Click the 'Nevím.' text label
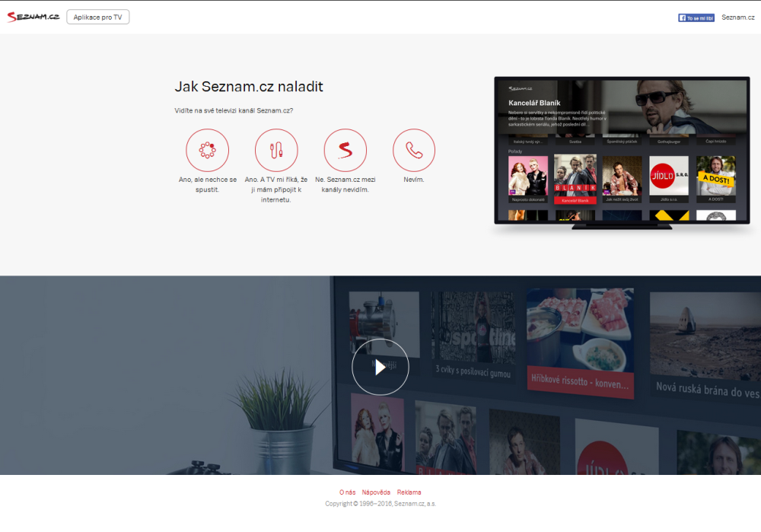This screenshot has width=761, height=532. (x=414, y=180)
